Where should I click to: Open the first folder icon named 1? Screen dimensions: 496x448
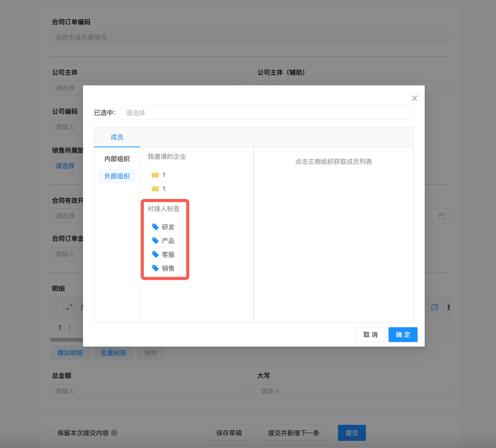coord(155,175)
